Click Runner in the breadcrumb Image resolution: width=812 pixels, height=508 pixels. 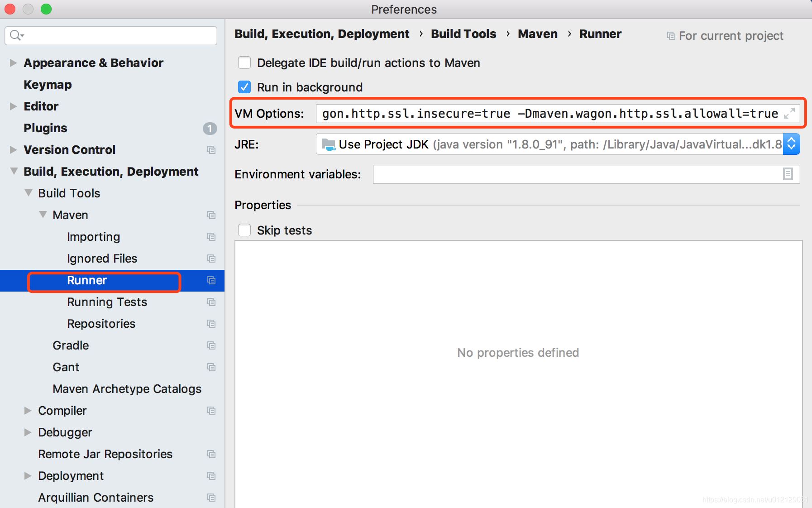[x=601, y=34]
